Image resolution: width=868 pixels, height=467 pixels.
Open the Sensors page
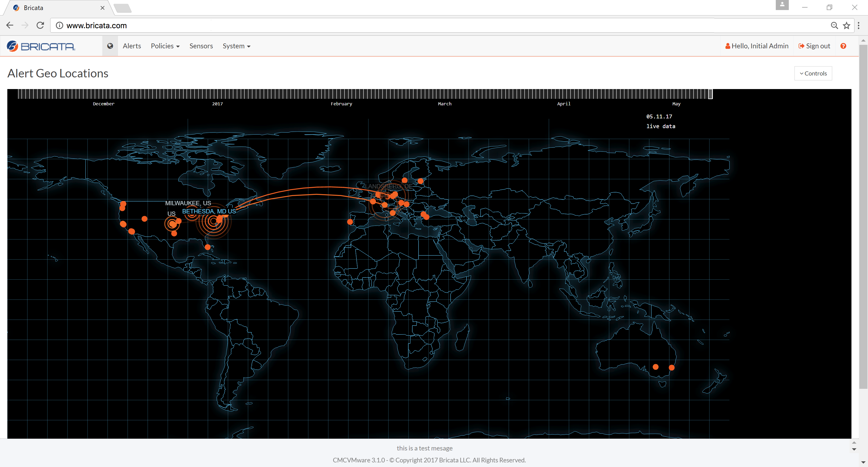click(x=201, y=46)
